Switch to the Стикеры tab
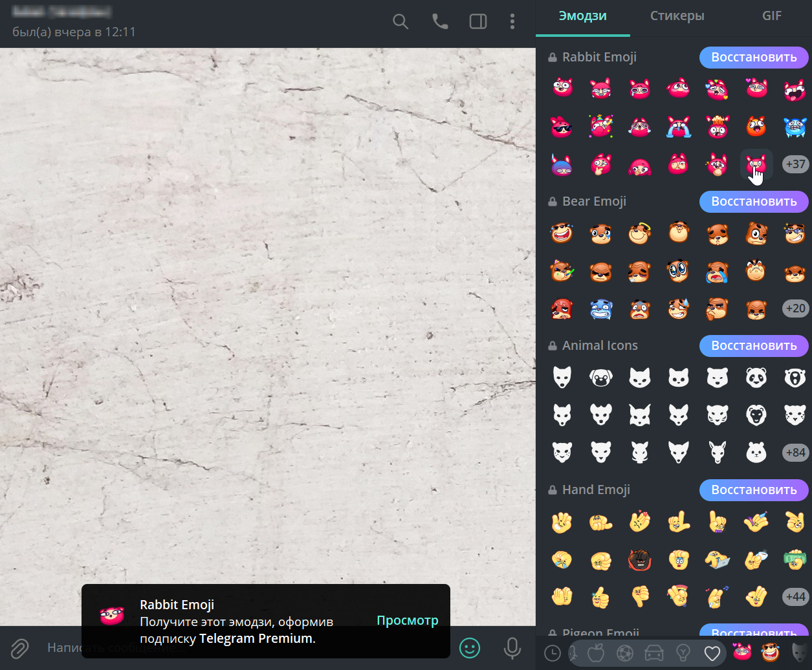 pos(677,16)
